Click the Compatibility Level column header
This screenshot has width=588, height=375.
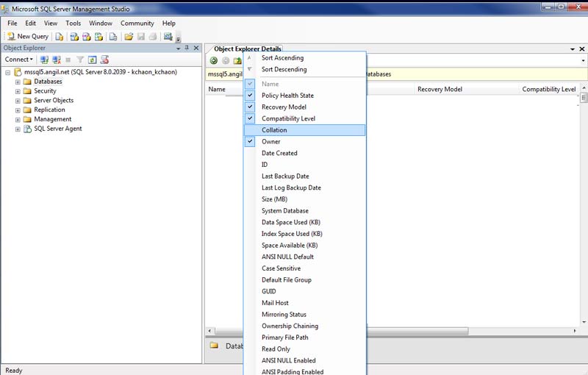click(548, 89)
